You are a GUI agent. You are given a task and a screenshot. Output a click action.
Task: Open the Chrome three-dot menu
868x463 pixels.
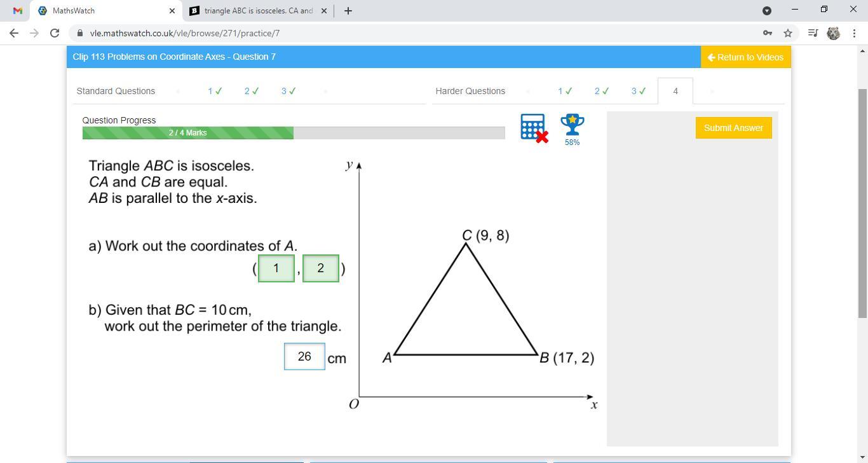[854, 33]
